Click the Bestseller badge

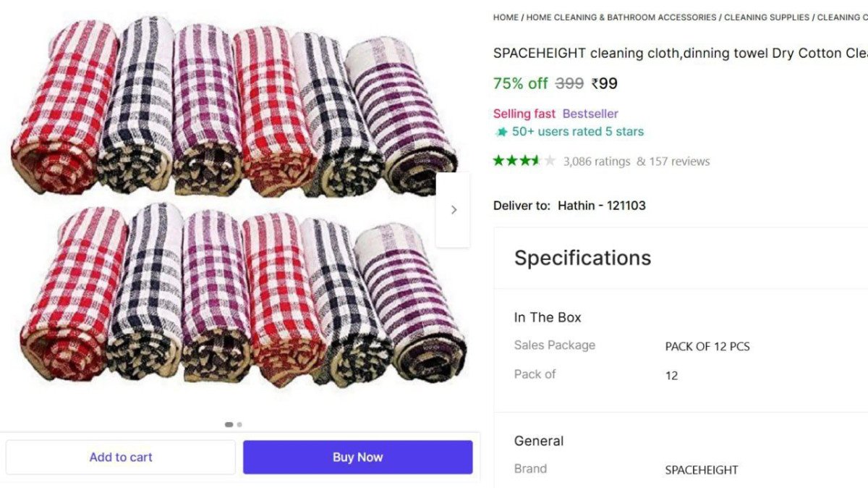(x=592, y=114)
